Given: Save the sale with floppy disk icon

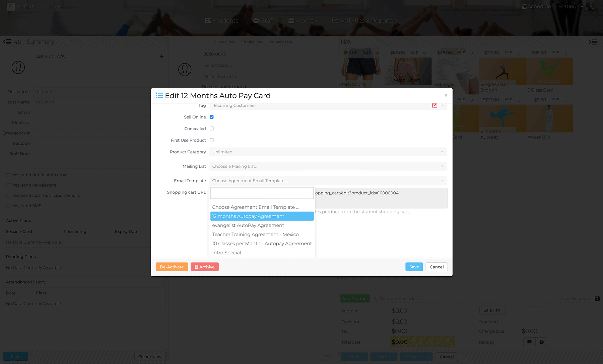Looking at the screenshot, I should (598, 298).
